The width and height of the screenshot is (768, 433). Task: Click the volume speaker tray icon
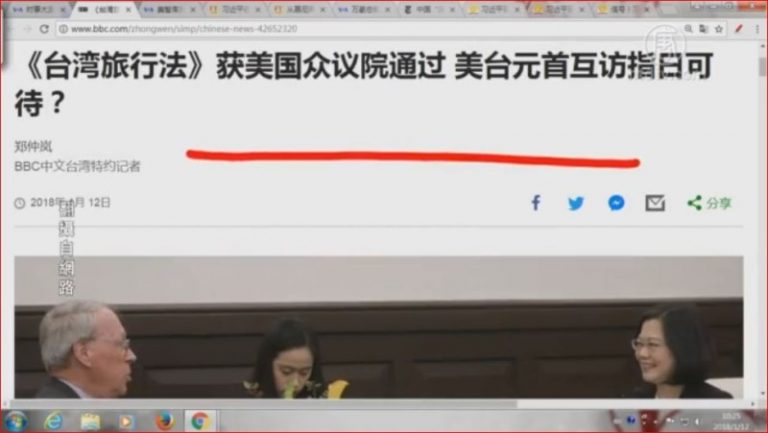[x=697, y=421]
